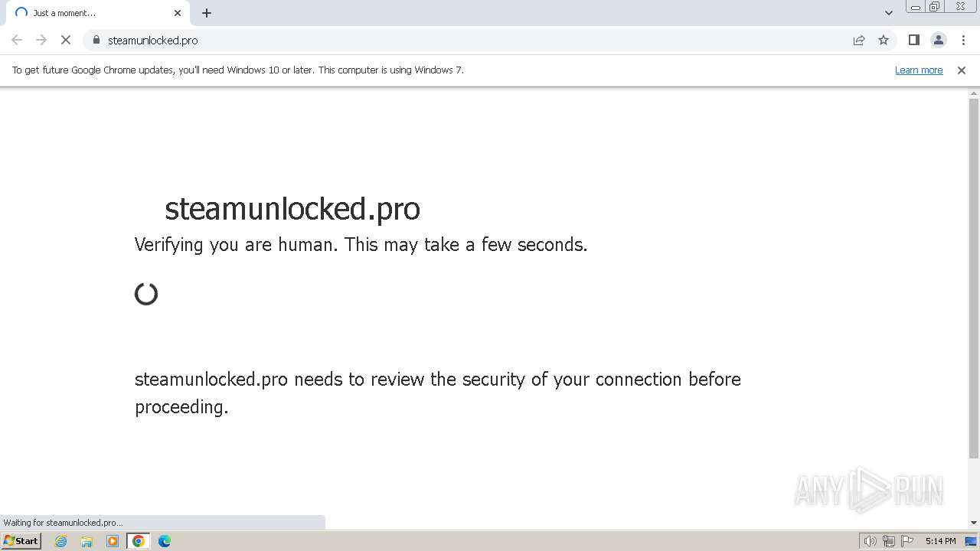Launch Internet Explorer from the taskbar
Image resolution: width=980 pixels, height=551 pixels.
(61, 541)
